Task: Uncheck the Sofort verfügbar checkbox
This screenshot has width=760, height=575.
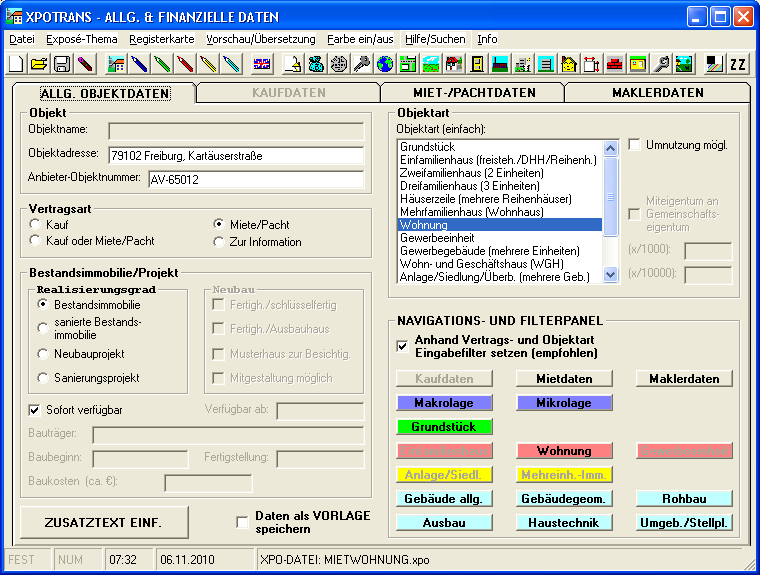Action: tap(36, 410)
